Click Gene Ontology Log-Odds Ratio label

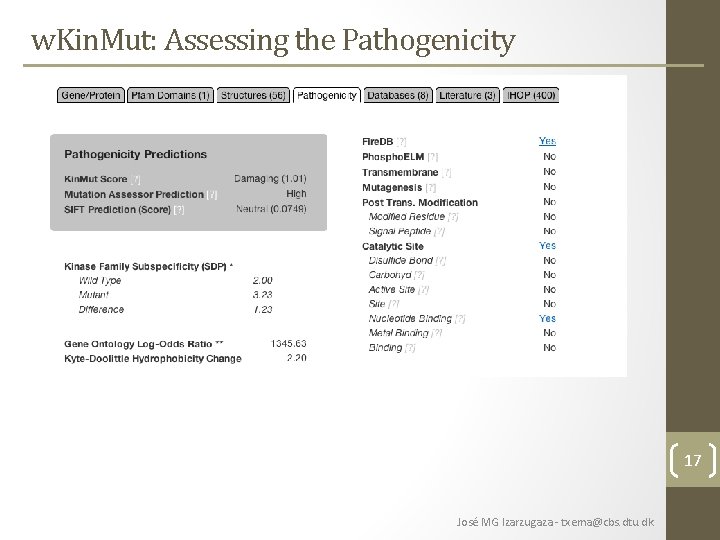pos(138,344)
